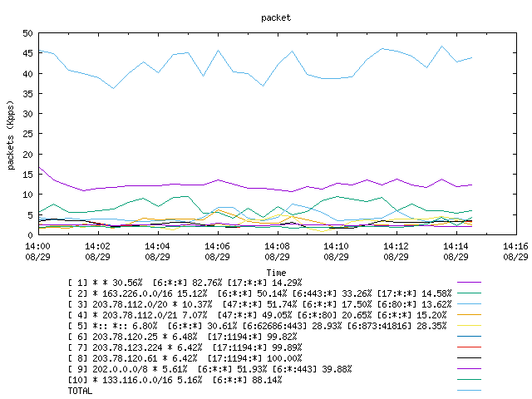Screen dimensions: 532x399
Task: Click legend entry [ 3] 203.78.112.0/20
Action: [x=260, y=304]
